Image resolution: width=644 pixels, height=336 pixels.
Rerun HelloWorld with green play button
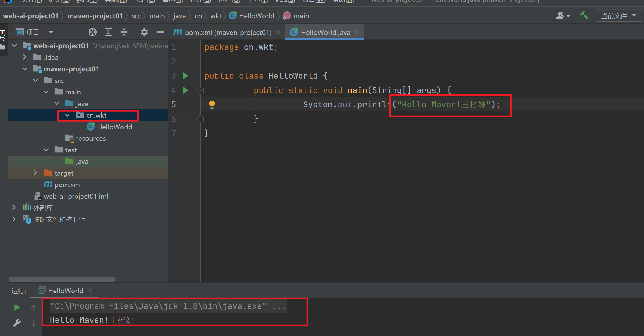pos(17,307)
